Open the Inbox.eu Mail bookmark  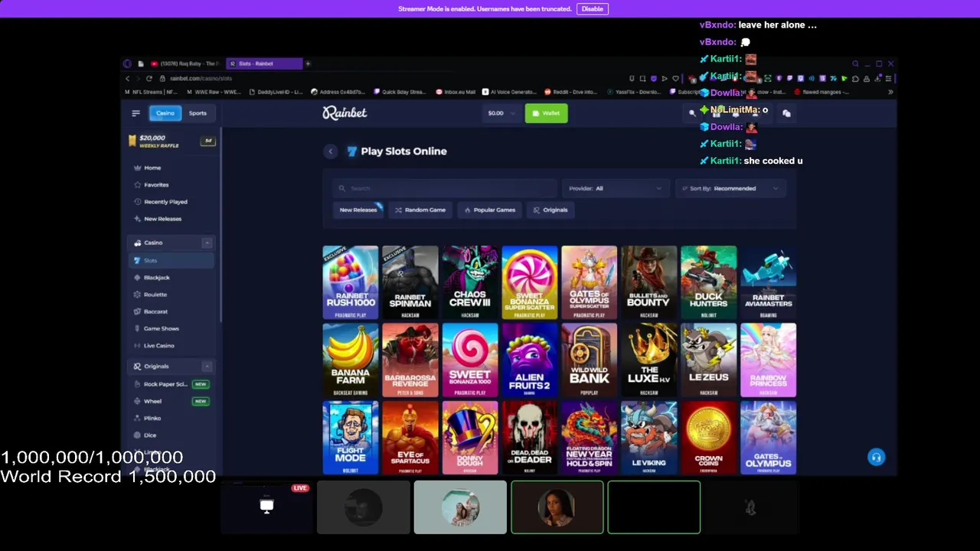tap(456, 92)
